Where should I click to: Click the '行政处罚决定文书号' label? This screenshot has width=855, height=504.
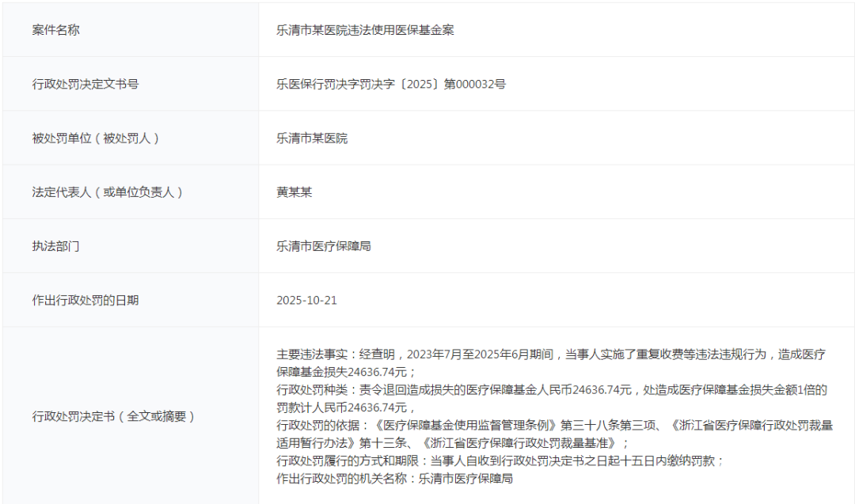coord(85,84)
